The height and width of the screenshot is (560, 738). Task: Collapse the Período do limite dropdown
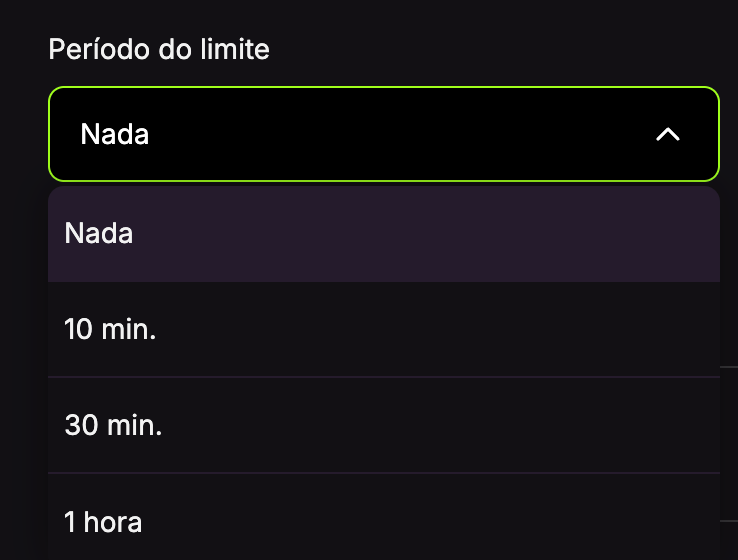pyautogui.click(x=667, y=134)
